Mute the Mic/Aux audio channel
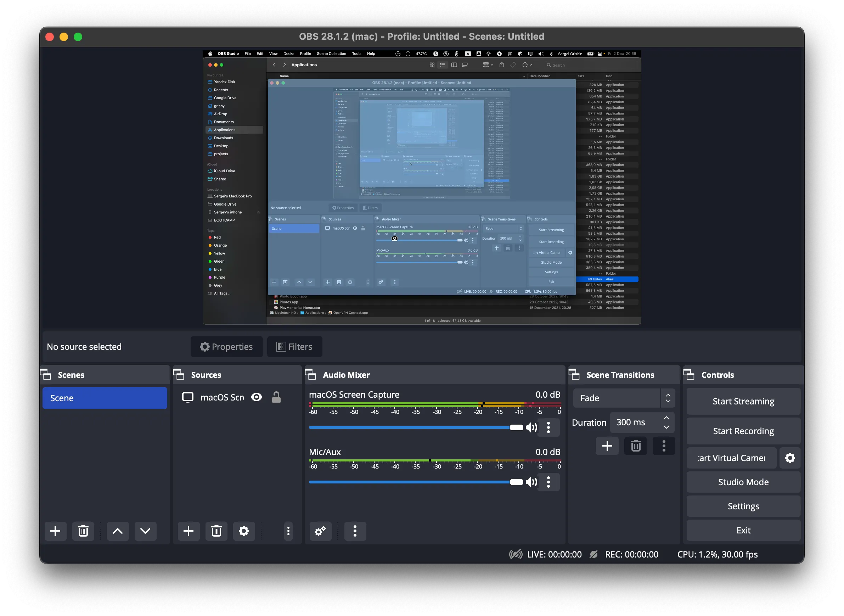 click(531, 482)
